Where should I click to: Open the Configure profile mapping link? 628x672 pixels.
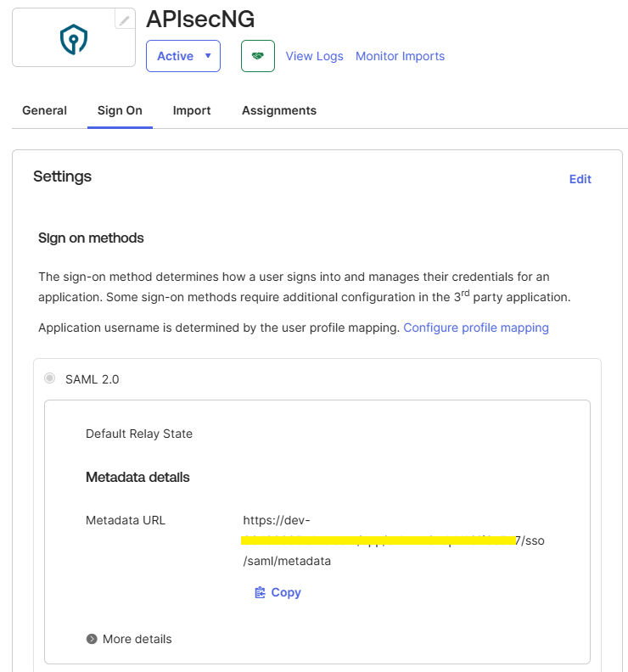coord(475,328)
